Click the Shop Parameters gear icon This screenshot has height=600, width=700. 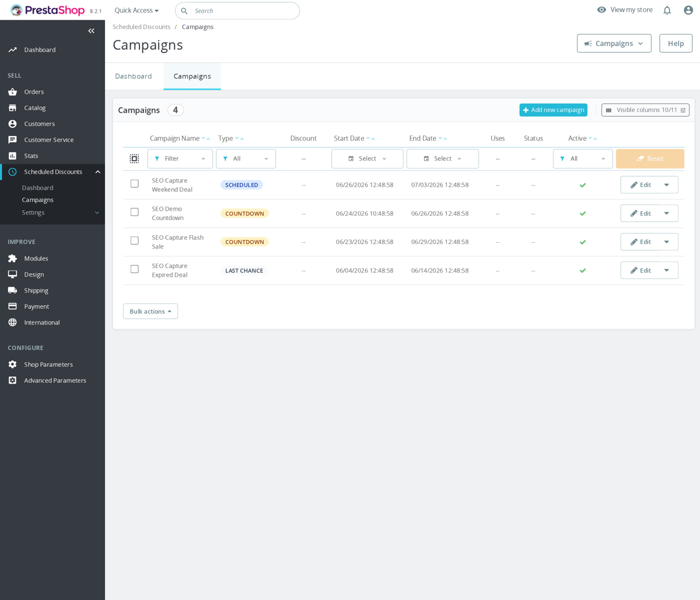12,364
